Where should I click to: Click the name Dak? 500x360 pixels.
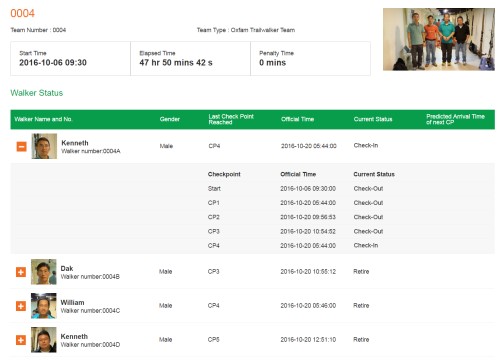tap(67, 268)
